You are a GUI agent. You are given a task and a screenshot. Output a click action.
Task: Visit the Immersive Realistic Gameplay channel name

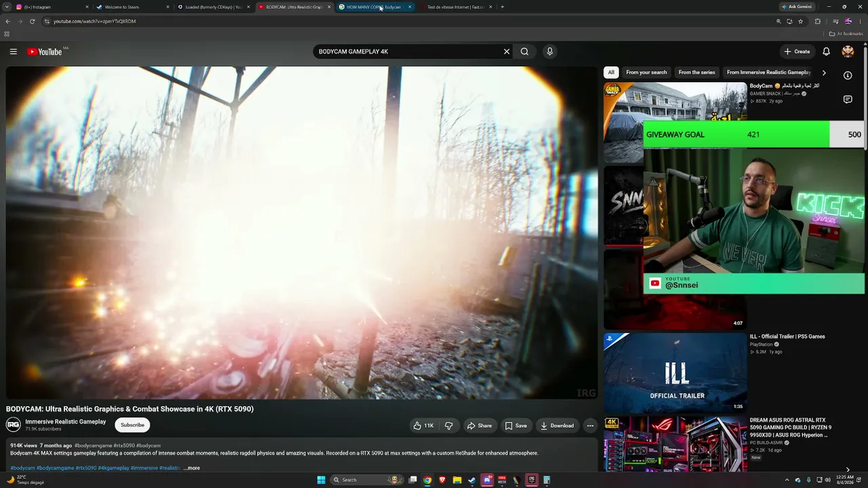tap(66, 422)
